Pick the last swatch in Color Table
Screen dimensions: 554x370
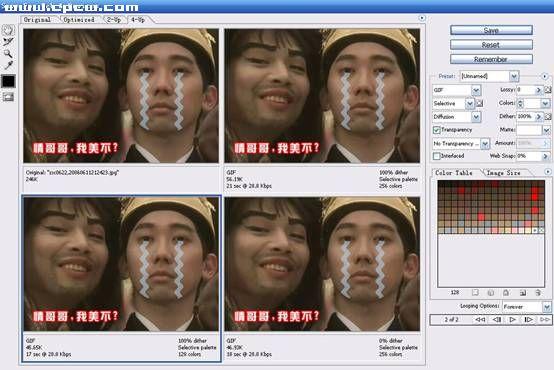[541, 230]
